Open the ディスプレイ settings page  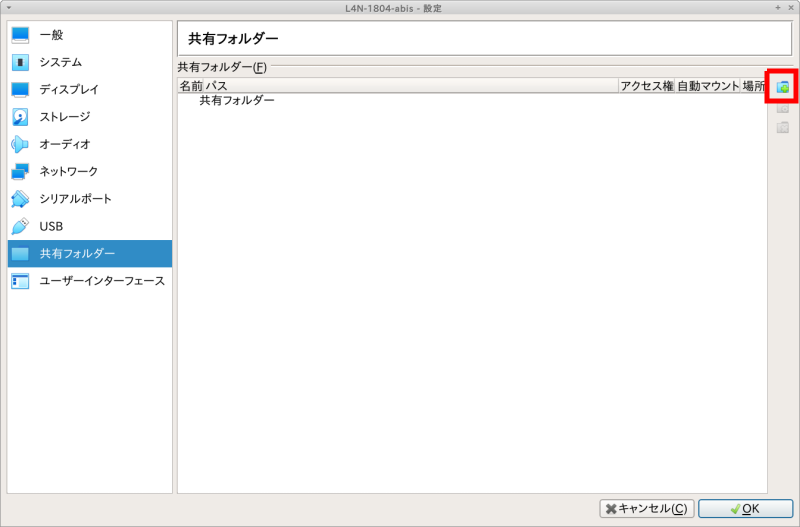(x=90, y=89)
